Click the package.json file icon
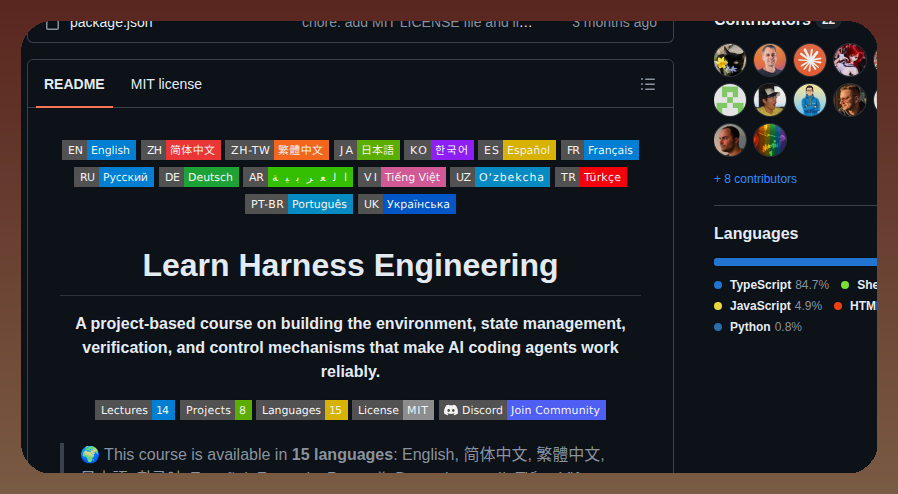The width and height of the screenshot is (898, 494). click(x=53, y=25)
